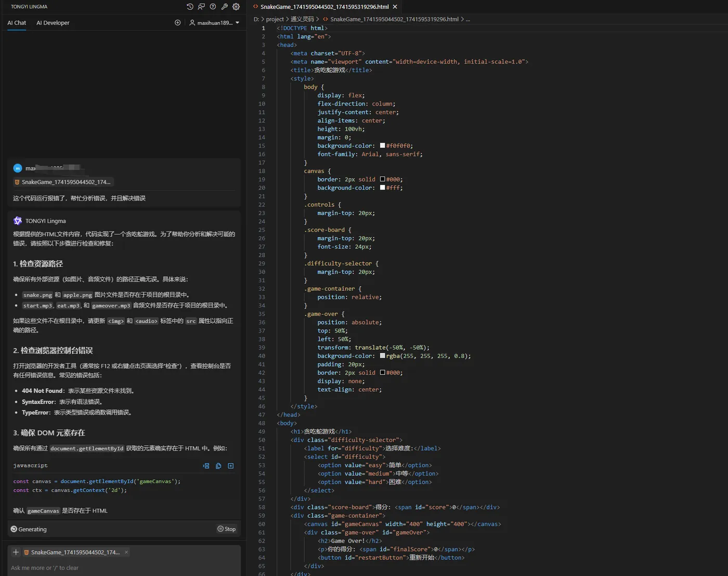728x576 pixels.
Task: Click the '2. 检查浏览器控制台错误' heading
Action: 53,351
